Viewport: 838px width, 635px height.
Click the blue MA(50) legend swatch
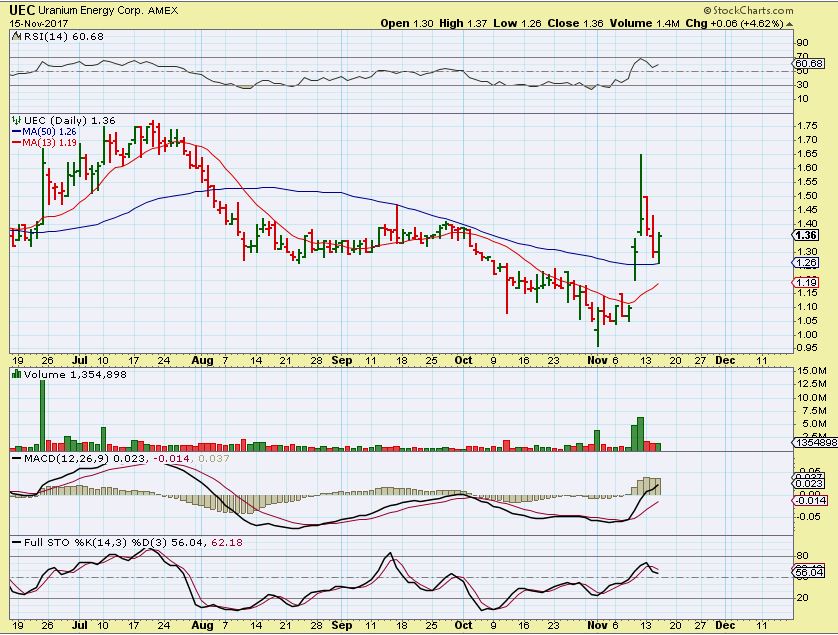tap(17, 132)
